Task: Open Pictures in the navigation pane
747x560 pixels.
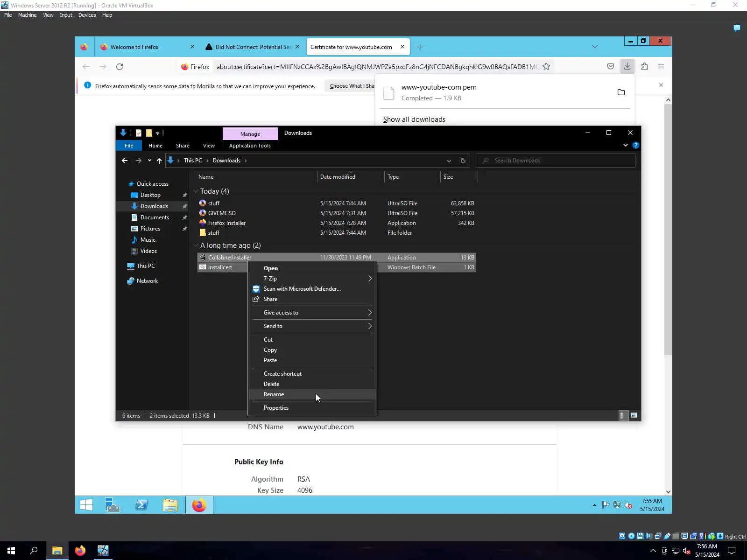Action: tap(150, 229)
